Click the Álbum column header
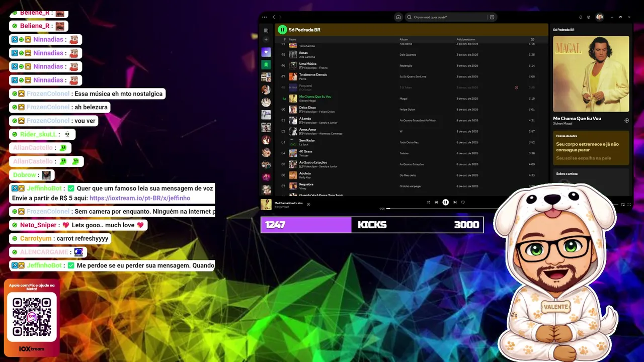The image size is (644, 362). (x=404, y=39)
